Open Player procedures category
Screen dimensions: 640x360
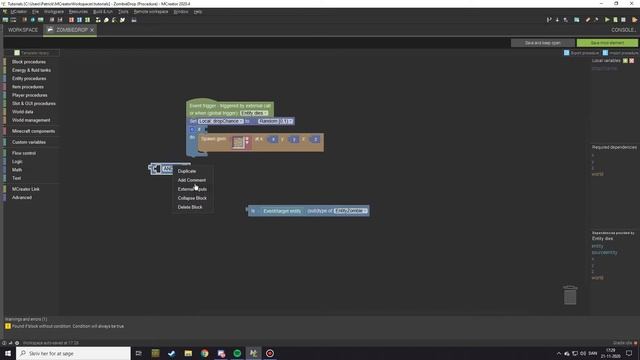point(29,95)
